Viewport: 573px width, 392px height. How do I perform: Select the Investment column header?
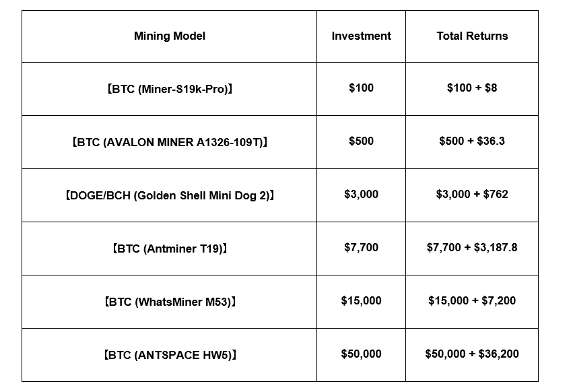click(361, 36)
